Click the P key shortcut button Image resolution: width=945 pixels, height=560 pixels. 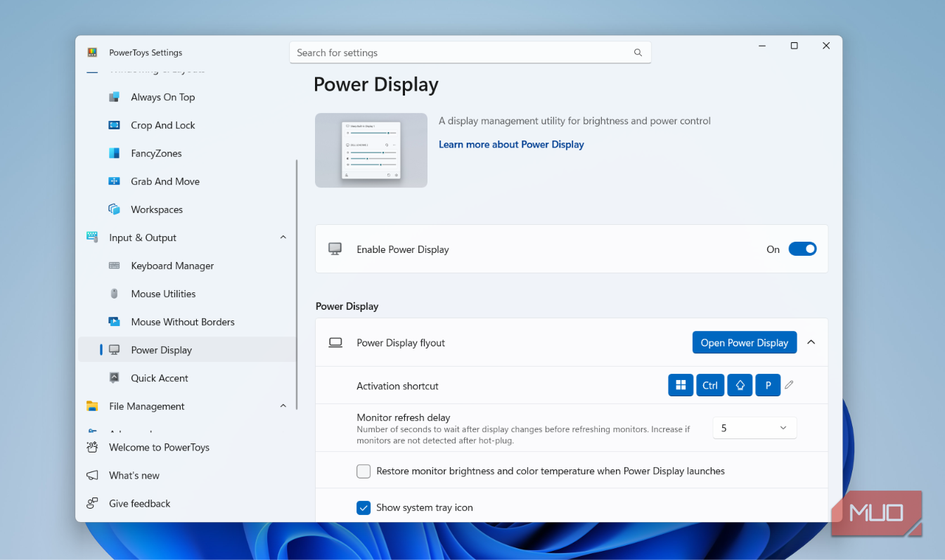pyautogui.click(x=768, y=385)
